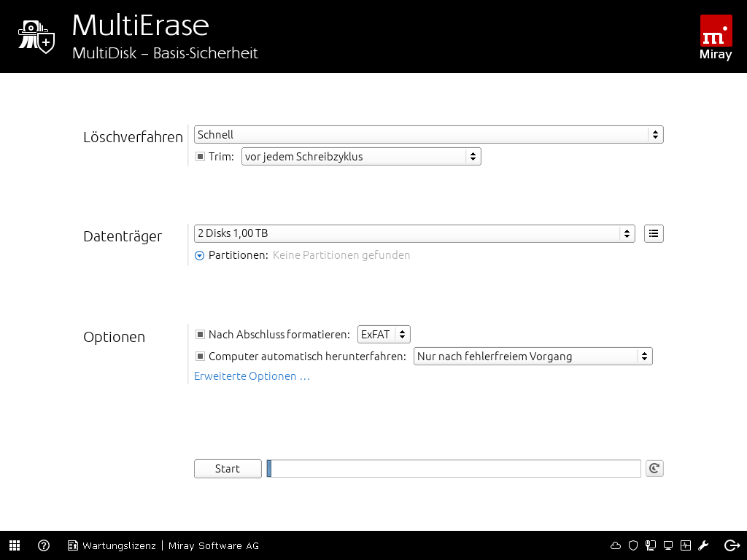Enable 'Nach Abschluss formatieren' checkbox
This screenshot has width=747, height=560.
pyautogui.click(x=201, y=335)
